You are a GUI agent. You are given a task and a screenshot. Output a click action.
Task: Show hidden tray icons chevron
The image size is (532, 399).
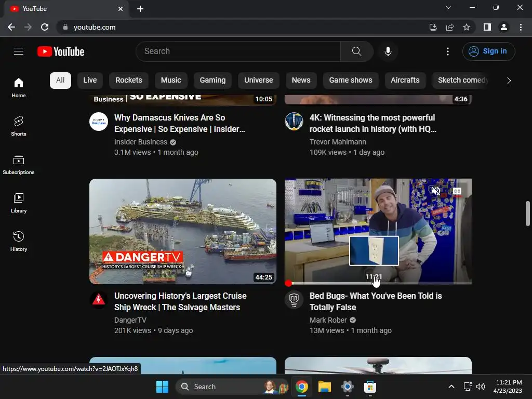click(x=451, y=387)
